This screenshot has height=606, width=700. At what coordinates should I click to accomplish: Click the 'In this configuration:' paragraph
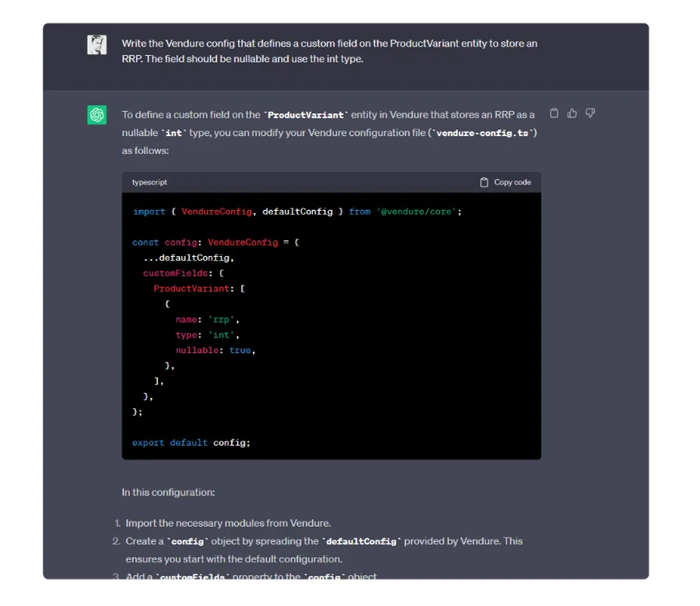tap(168, 492)
